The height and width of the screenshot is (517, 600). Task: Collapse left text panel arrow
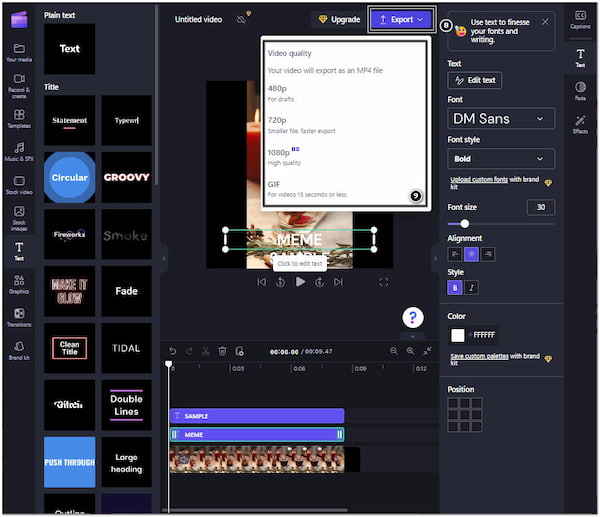pos(164,259)
